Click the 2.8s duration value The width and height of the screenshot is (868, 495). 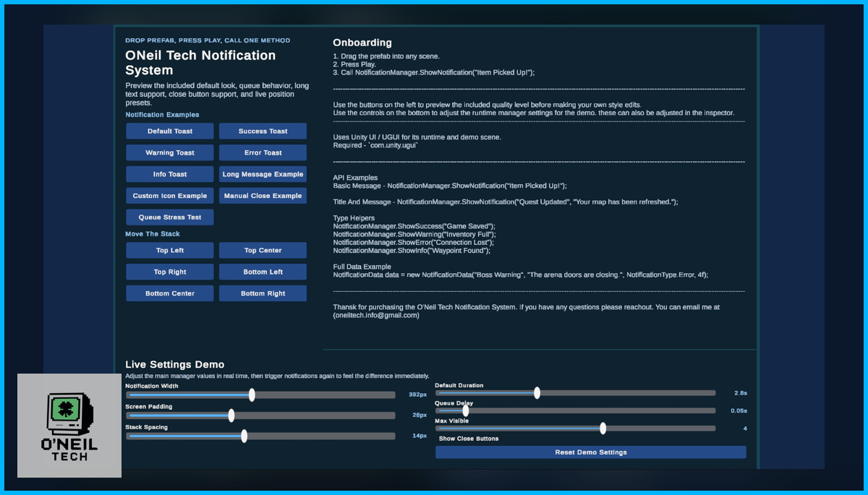click(x=740, y=393)
